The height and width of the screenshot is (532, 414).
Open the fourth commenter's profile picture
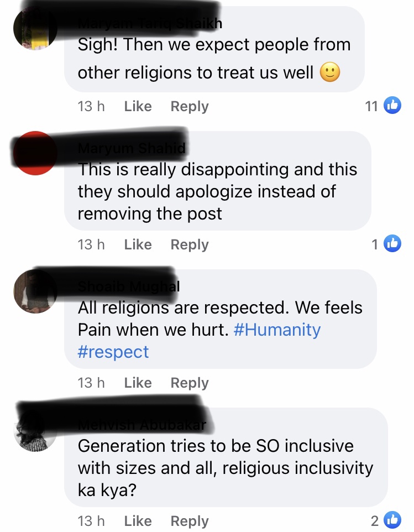(35, 430)
